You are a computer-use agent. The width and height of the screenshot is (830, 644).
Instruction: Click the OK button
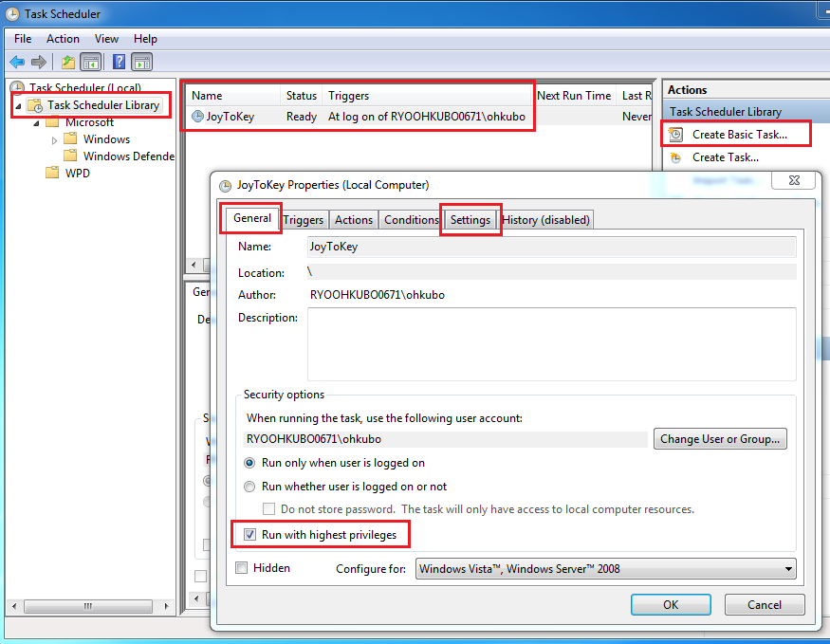coord(671,605)
